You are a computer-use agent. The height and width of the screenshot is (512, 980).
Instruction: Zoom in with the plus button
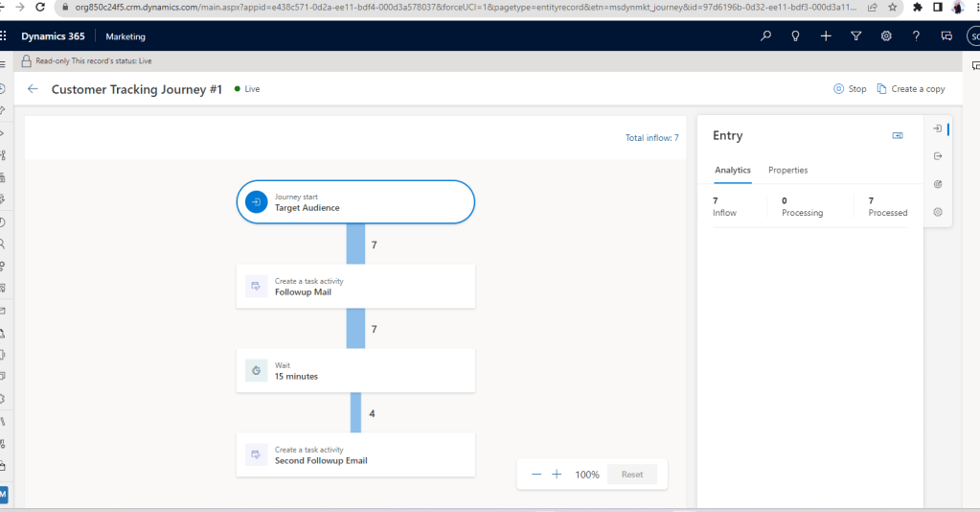click(557, 475)
